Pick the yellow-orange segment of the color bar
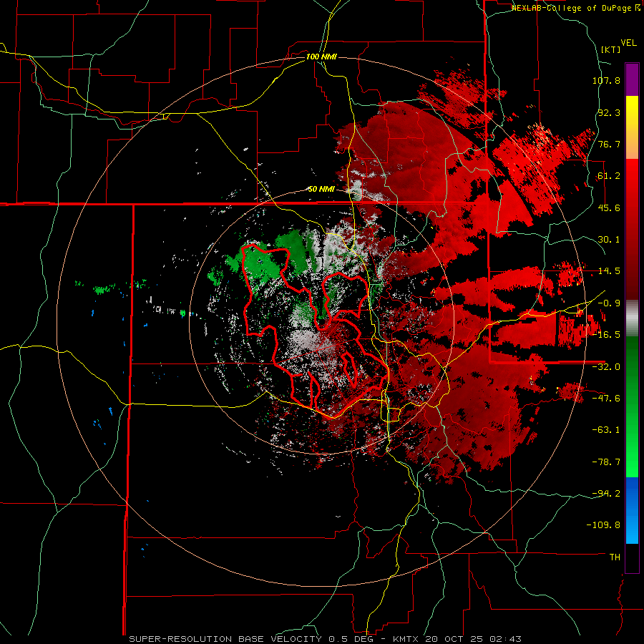 tap(632, 127)
